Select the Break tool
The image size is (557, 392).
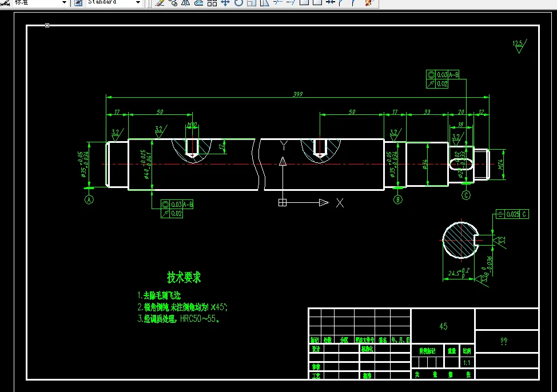pos(317,3)
